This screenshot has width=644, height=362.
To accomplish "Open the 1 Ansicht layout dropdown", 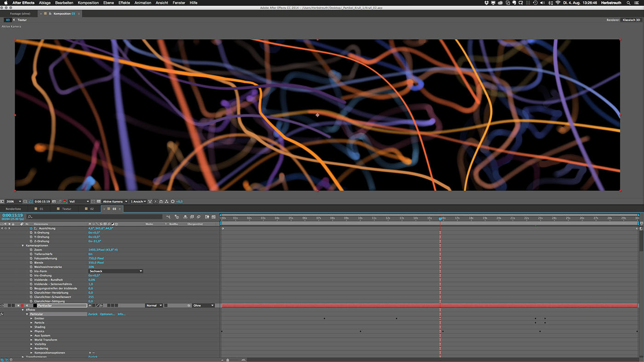I will click(x=138, y=201).
